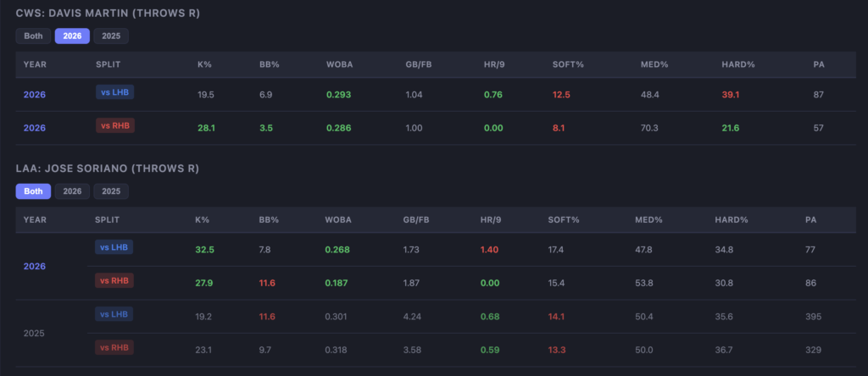868x376 pixels.
Task: Click the WOBA value 0.268
Action: pos(337,249)
